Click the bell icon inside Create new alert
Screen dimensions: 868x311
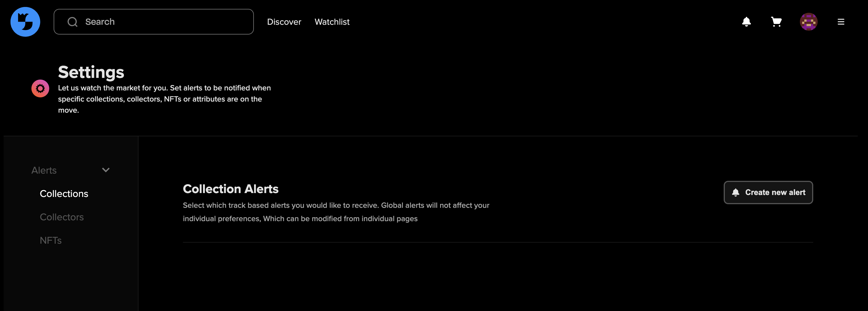click(735, 192)
